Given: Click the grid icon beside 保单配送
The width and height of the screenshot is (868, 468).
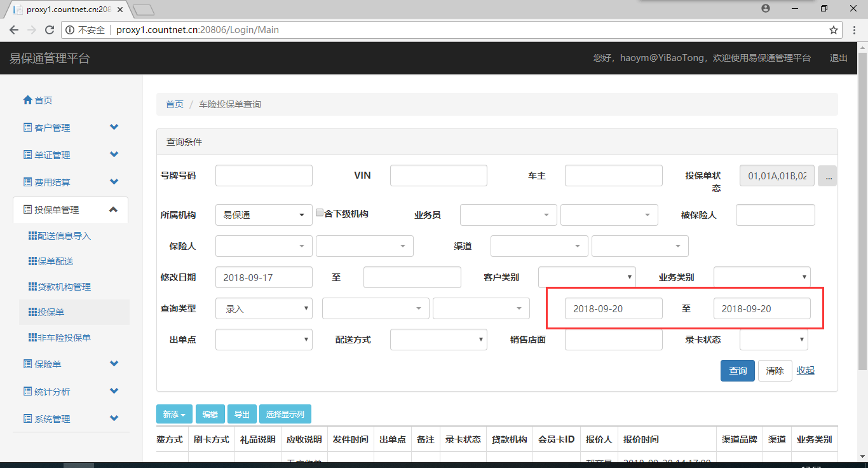Looking at the screenshot, I should click(x=32, y=261).
